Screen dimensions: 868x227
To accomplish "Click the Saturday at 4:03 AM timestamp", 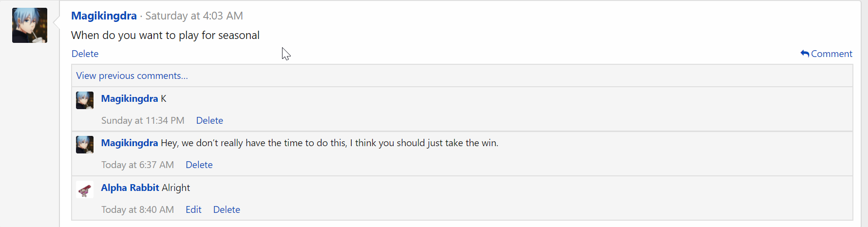I will [x=194, y=16].
